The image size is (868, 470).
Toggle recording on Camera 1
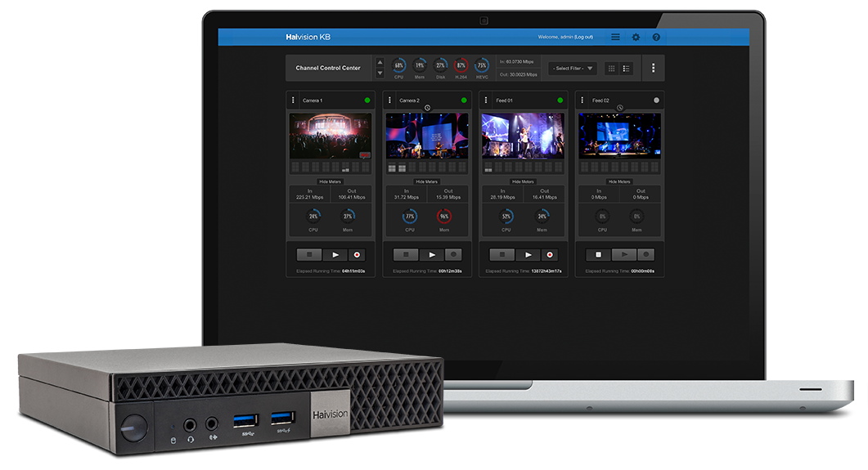357,255
